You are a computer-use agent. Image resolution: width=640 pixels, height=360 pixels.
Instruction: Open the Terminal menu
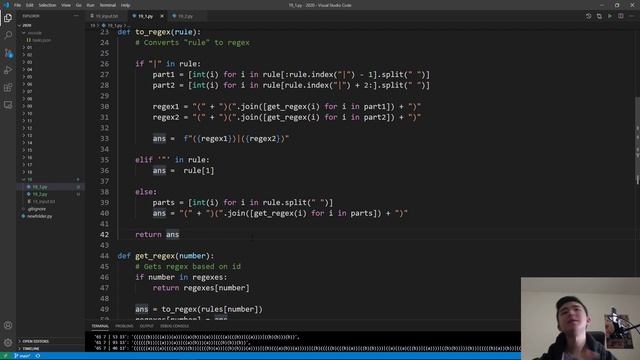pyautogui.click(x=107, y=5)
